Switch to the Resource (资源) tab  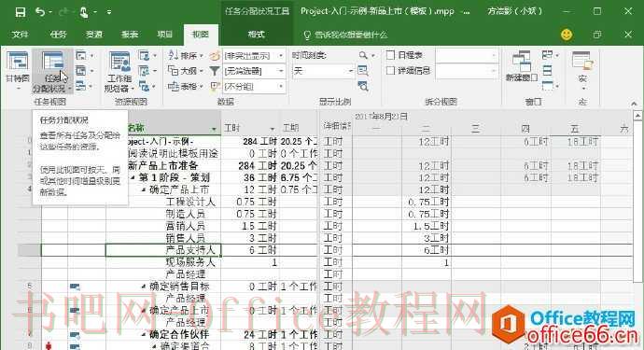point(93,35)
